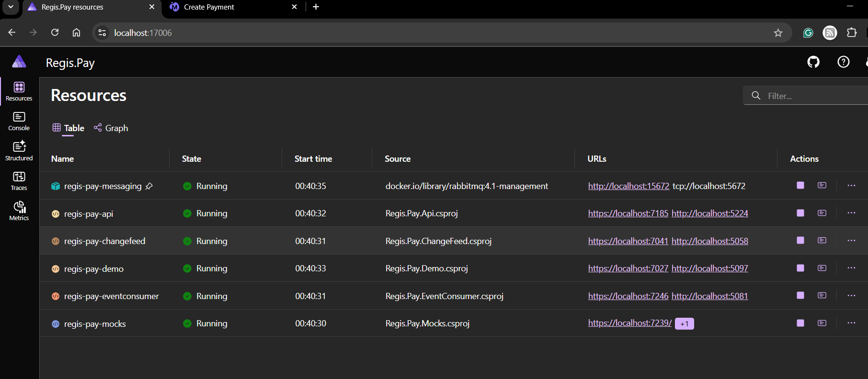Open the RSS feed extension icon

coord(830,33)
